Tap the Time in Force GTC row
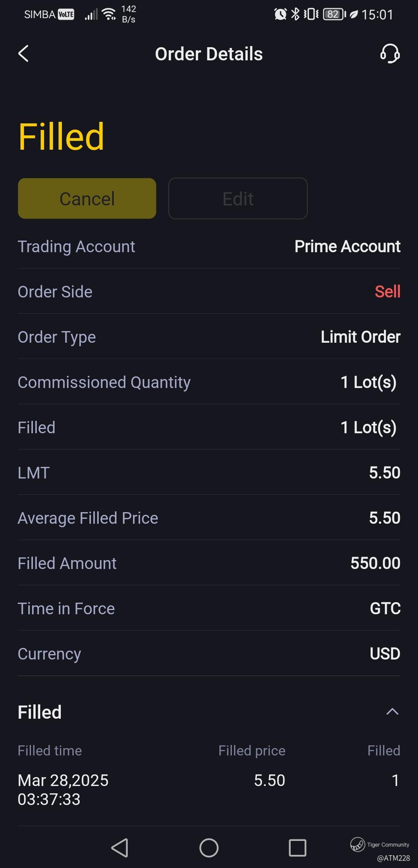 click(209, 608)
